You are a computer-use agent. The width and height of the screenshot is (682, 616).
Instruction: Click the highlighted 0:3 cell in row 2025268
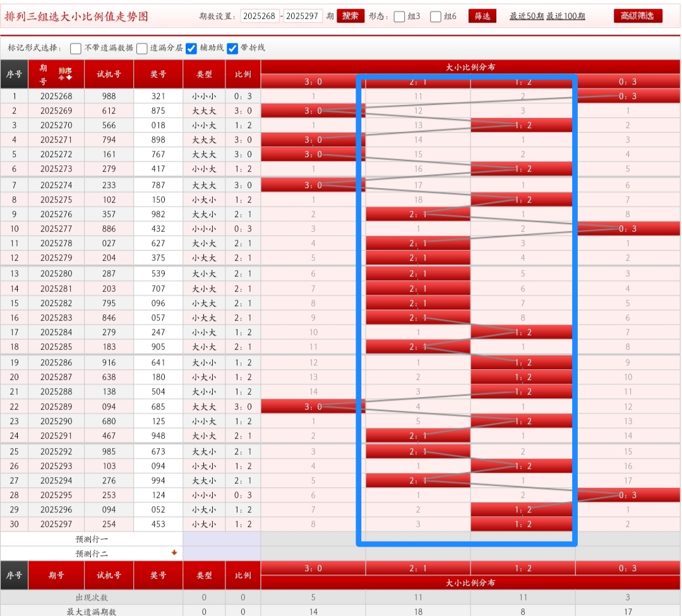point(628,97)
